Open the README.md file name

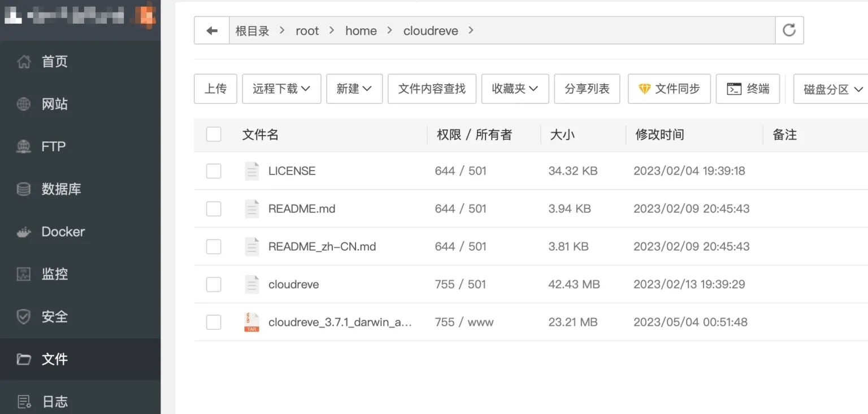302,208
